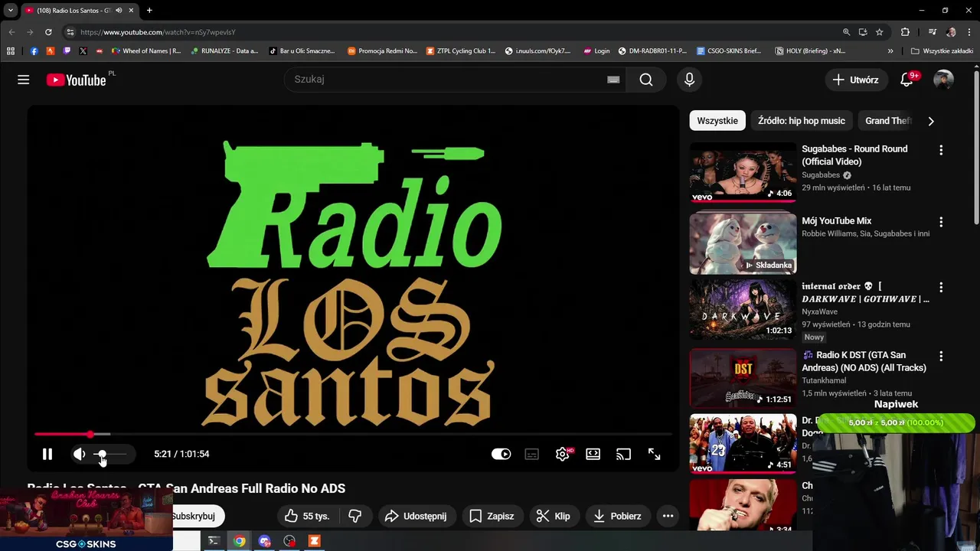Download with Pobierz button

[618, 516]
